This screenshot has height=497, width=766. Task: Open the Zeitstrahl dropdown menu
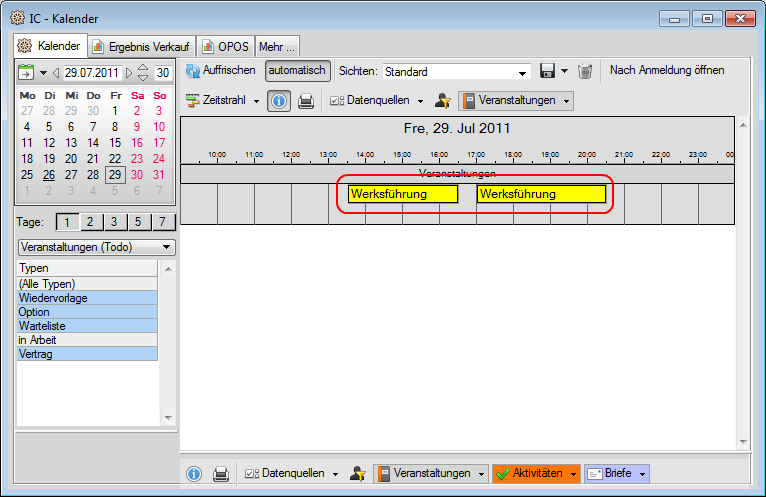(x=223, y=101)
